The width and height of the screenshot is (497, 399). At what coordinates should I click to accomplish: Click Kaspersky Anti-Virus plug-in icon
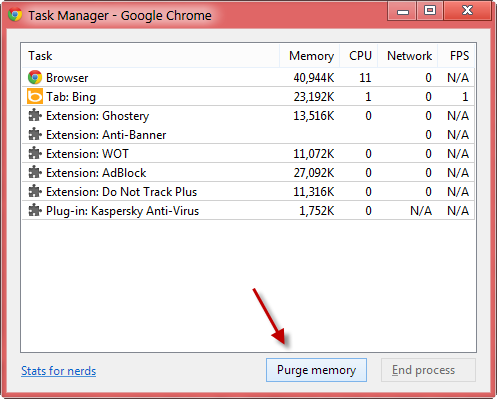click(35, 210)
